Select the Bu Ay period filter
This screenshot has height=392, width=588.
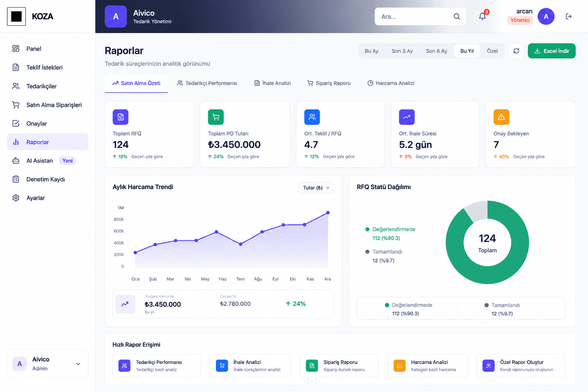pos(371,51)
